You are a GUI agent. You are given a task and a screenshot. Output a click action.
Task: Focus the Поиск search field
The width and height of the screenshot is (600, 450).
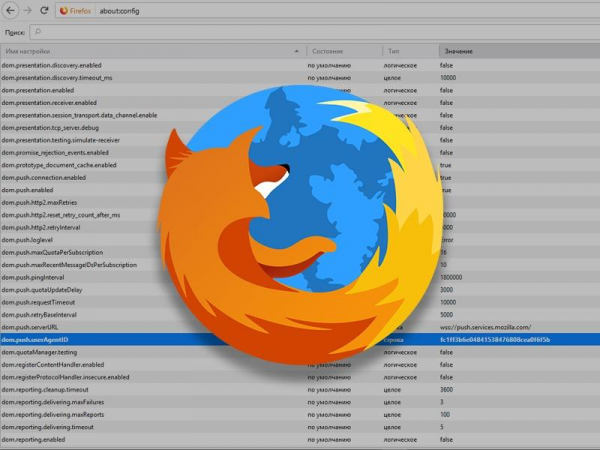315,32
